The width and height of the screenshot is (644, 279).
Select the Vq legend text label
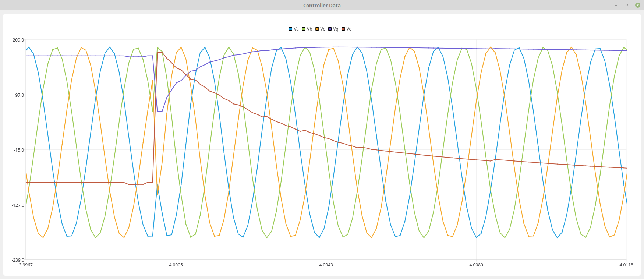(336, 29)
